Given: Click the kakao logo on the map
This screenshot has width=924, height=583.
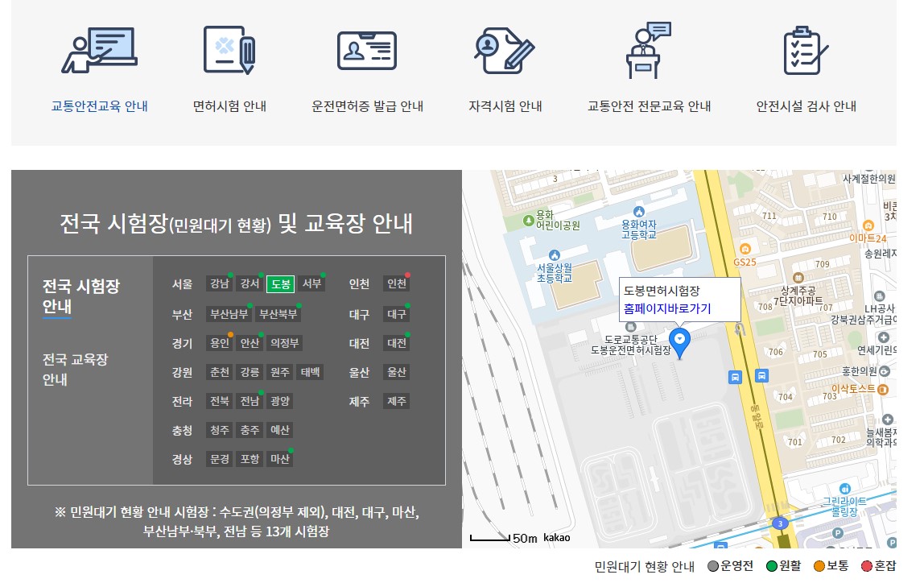Looking at the screenshot, I should (557, 538).
